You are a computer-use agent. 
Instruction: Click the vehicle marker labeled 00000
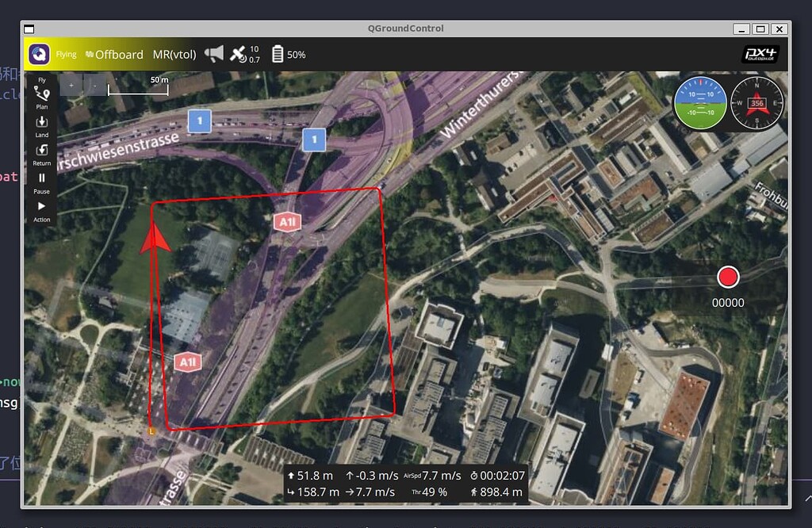tap(728, 278)
